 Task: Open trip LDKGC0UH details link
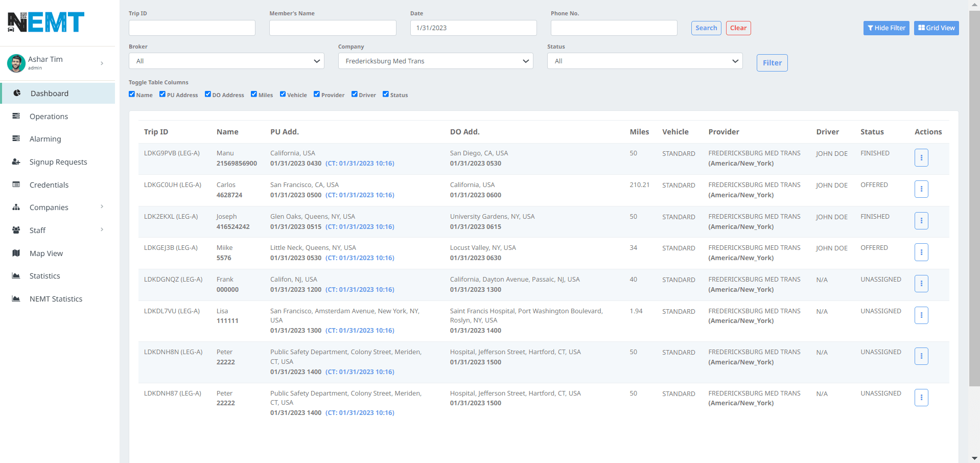click(172, 184)
